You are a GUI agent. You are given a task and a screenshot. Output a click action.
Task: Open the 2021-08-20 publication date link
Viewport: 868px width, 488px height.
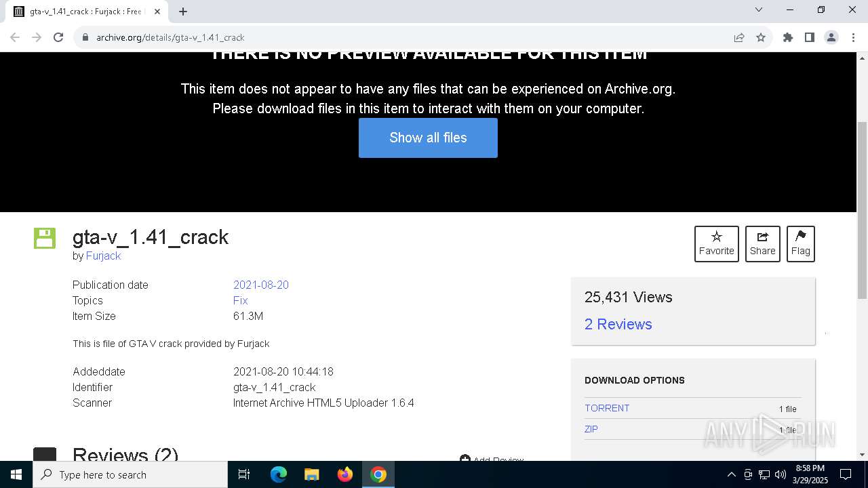[x=261, y=285]
